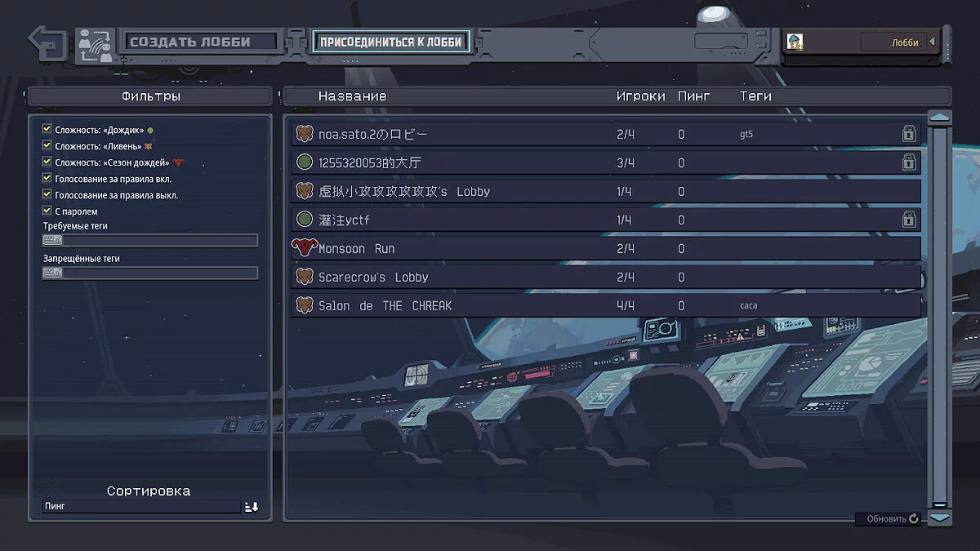Click the green circle icon of 1255320053 lobby

(x=305, y=162)
